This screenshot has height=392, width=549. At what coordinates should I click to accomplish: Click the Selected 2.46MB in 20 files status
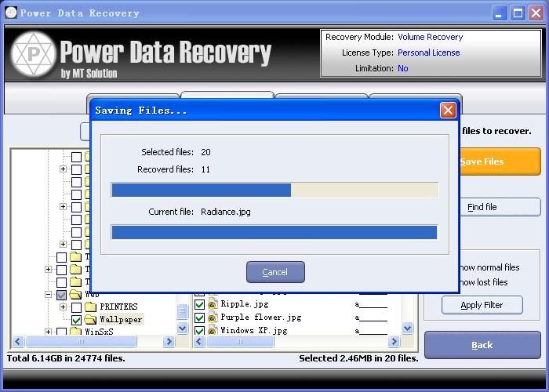coord(359,358)
